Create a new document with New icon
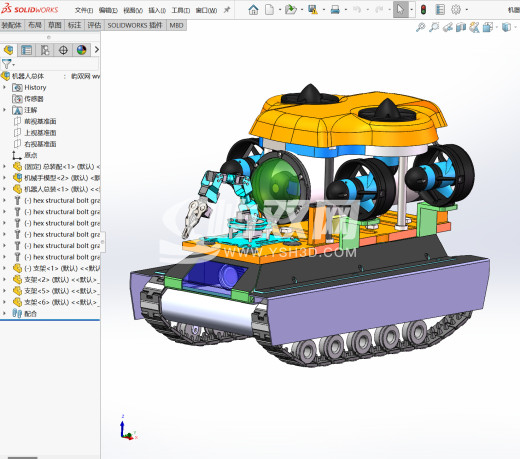The height and width of the screenshot is (459, 520). click(269, 10)
